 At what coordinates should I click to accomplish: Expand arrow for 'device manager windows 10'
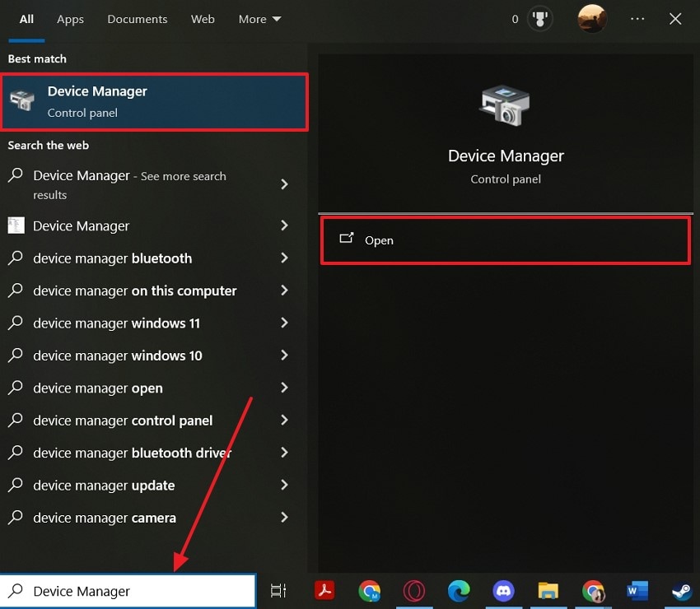tap(284, 356)
